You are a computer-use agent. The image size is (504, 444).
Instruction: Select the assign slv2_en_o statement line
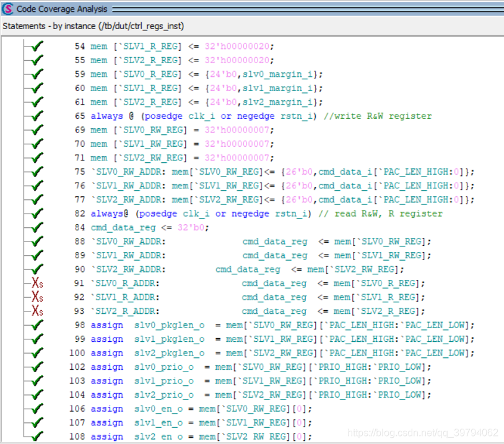[x=191, y=437]
